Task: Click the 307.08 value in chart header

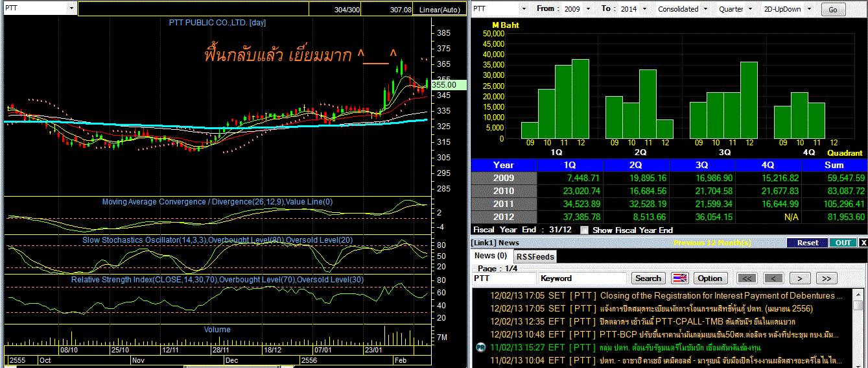Action: click(x=401, y=10)
